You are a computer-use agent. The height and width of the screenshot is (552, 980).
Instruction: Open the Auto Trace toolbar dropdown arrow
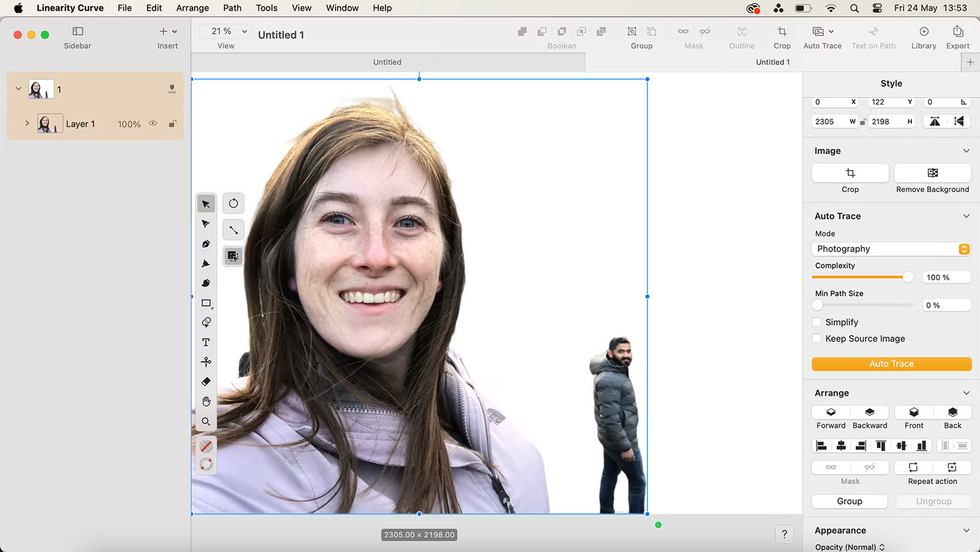(x=831, y=31)
